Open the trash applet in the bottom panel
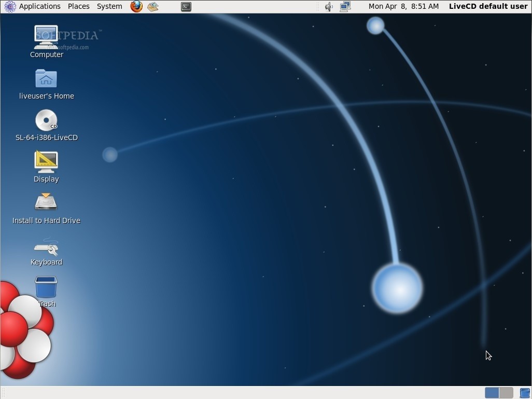The height and width of the screenshot is (399, 532). pyautogui.click(x=524, y=393)
